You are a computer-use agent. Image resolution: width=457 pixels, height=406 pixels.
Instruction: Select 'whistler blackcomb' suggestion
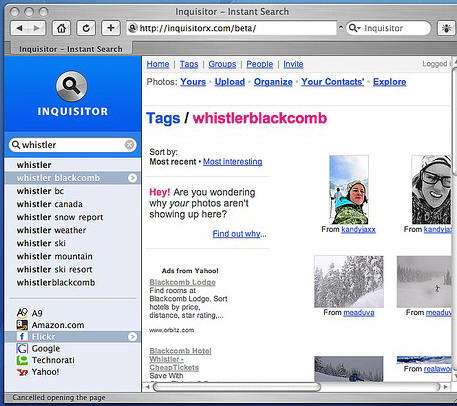(72, 178)
